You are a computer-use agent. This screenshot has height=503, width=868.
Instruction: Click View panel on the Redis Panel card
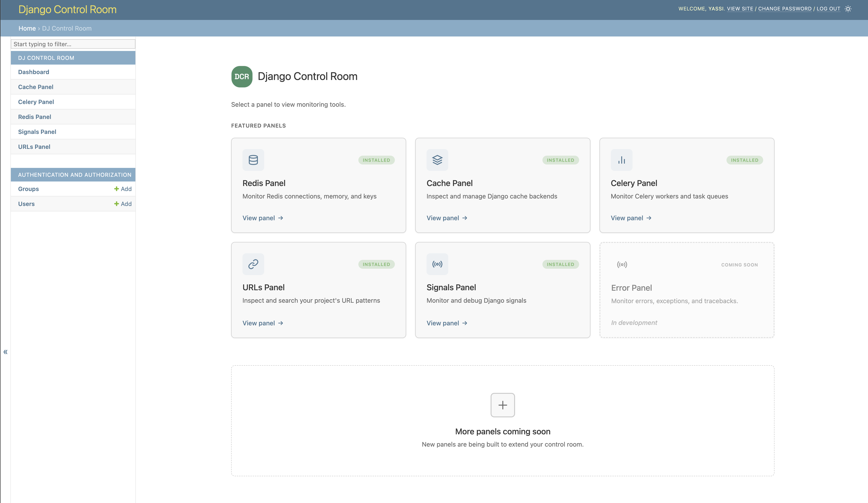click(x=262, y=218)
